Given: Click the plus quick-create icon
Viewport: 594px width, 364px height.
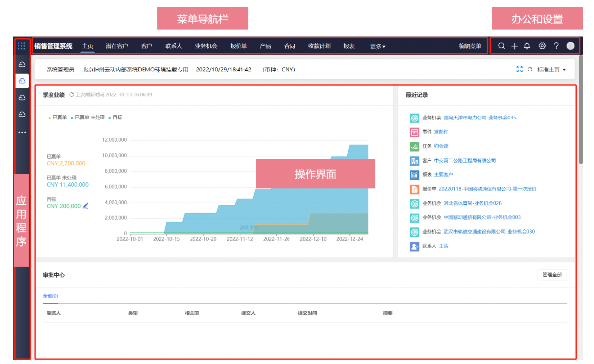Looking at the screenshot, I should pyautogui.click(x=514, y=46).
